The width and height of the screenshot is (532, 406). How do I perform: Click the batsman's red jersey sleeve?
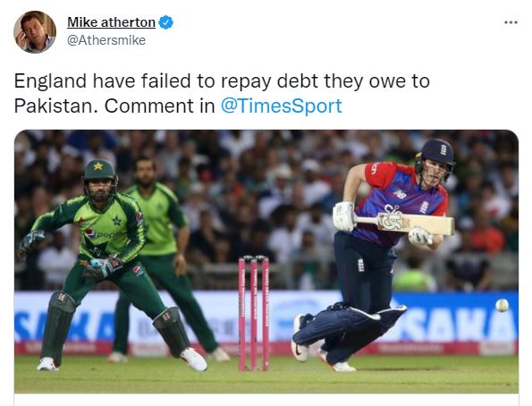(379, 175)
